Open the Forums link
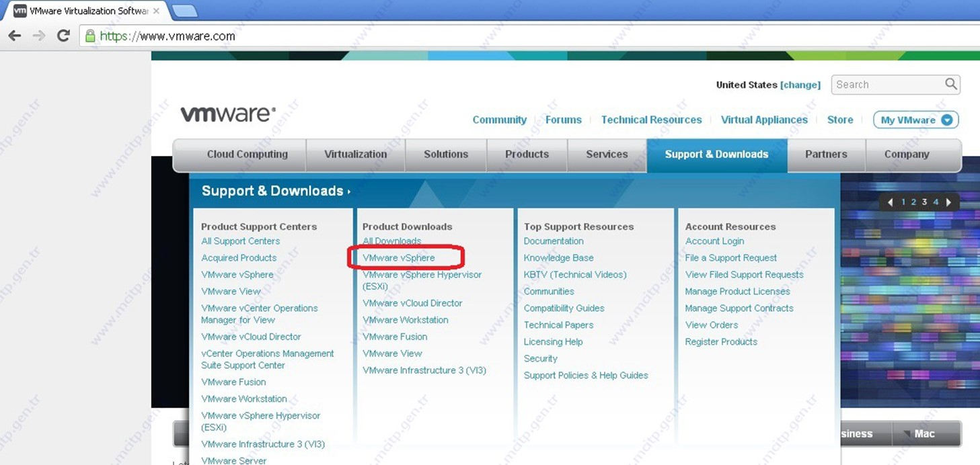Viewport: 980px width, 465px height. point(563,120)
